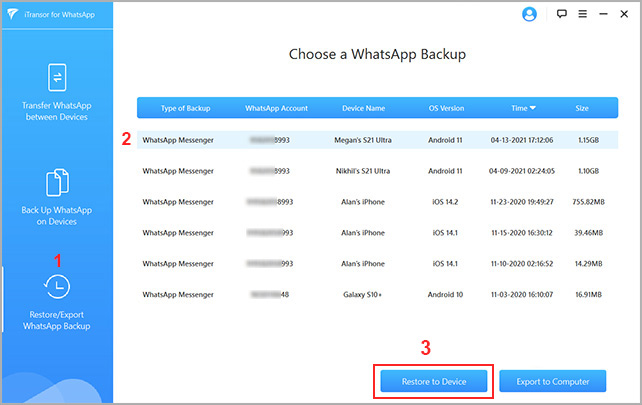Click the Back Up WhatsApp on Devices icon
Viewport: 642px width, 405px height.
pyautogui.click(x=57, y=184)
